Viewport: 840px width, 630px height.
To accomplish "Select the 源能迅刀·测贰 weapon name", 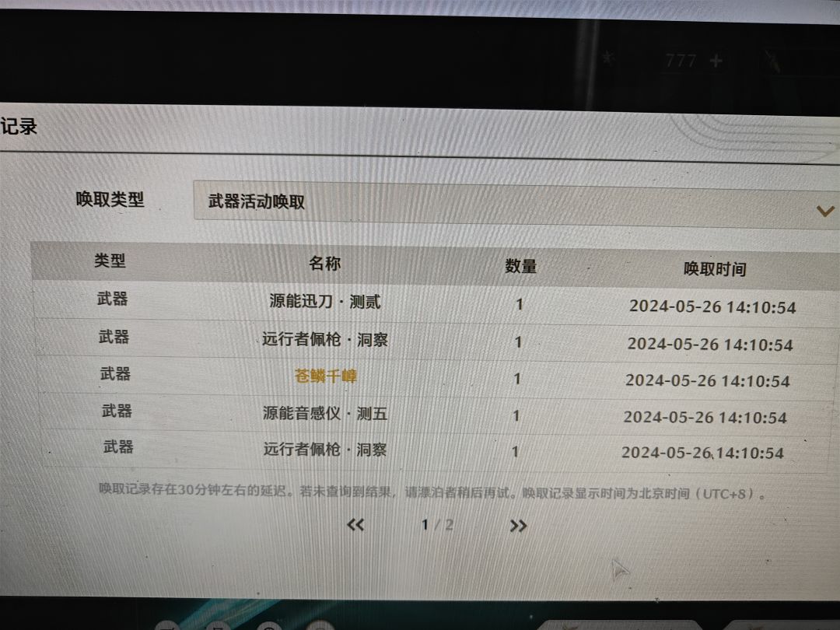I will click(x=324, y=302).
